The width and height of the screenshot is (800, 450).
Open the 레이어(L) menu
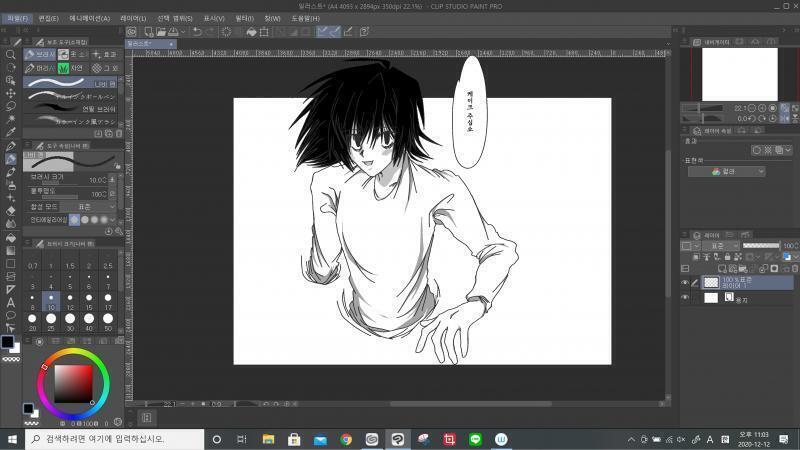133,18
